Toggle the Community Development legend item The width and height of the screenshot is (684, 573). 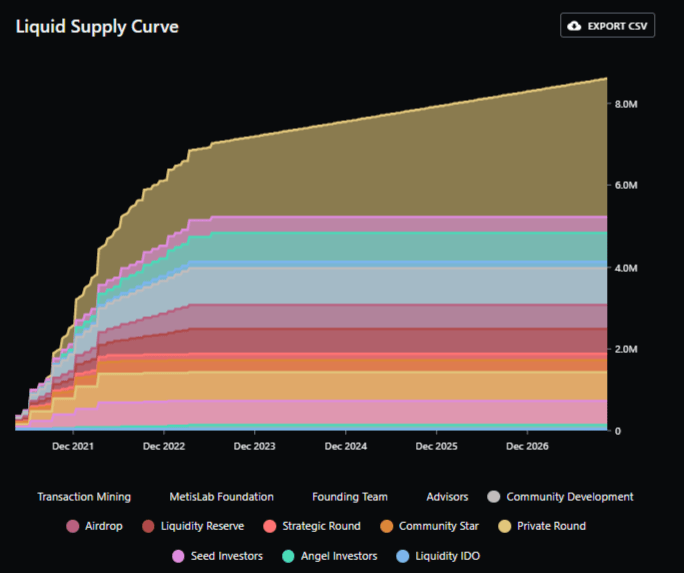pos(561,497)
